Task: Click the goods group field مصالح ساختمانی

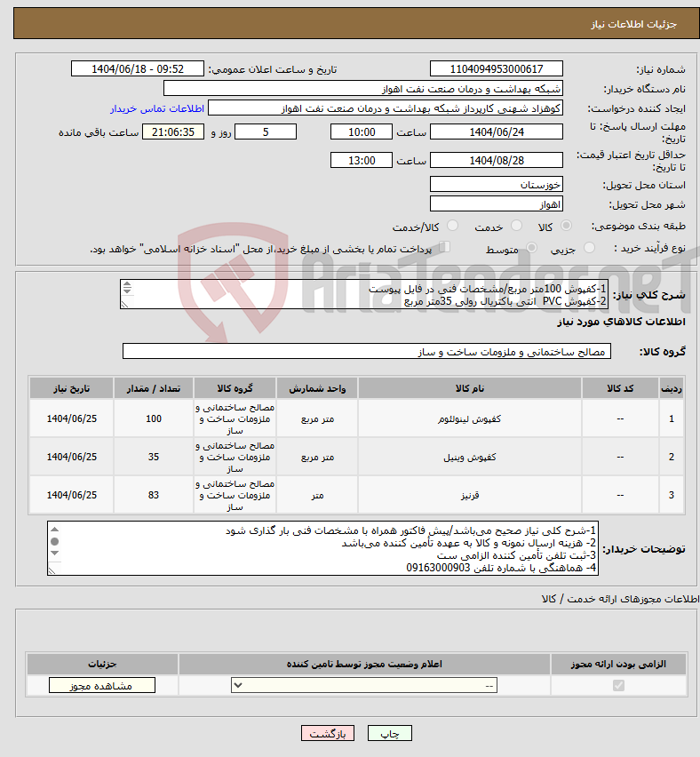Action: click(x=367, y=352)
